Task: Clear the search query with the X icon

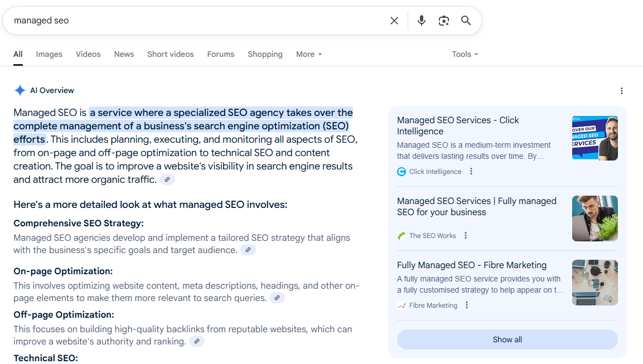Action: click(394, 20)
